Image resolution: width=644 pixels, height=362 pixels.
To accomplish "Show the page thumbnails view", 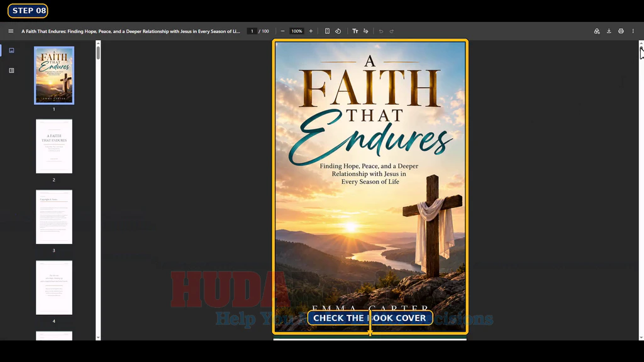I will pyautogui.click(x=11, y=50).
